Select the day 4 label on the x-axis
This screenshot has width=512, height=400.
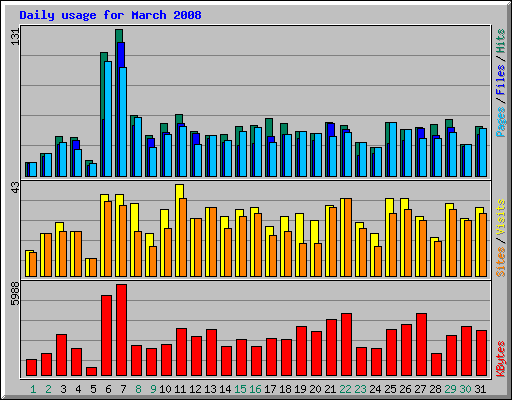[x=78, y=389]
